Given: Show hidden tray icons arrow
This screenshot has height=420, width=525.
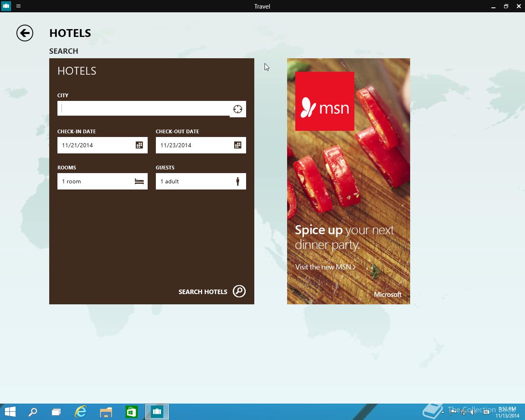Looking at the screenshot, I should 443,412.
